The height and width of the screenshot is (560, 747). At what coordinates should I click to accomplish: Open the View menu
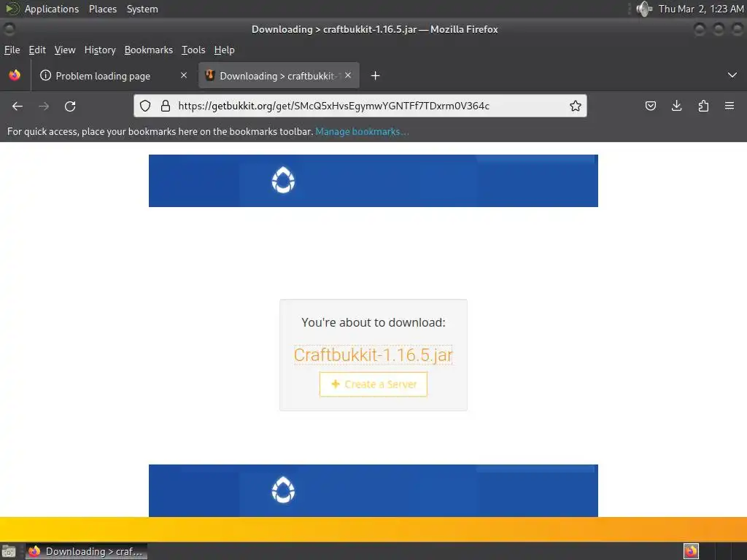(x=65, y=50)
